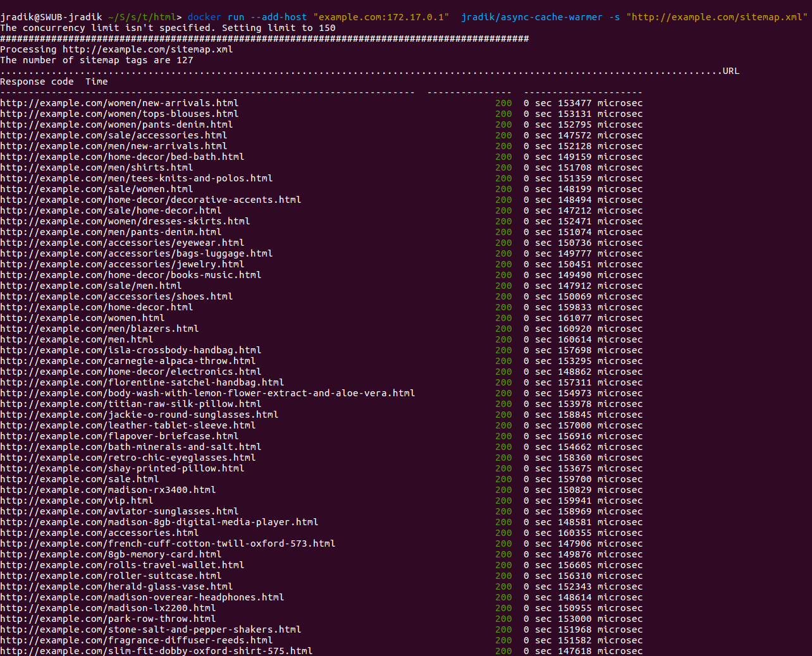Select the isla-crossbody-handbag.html URL
The height and width of the screenshot is (656, 812).
tap(131, 350)
